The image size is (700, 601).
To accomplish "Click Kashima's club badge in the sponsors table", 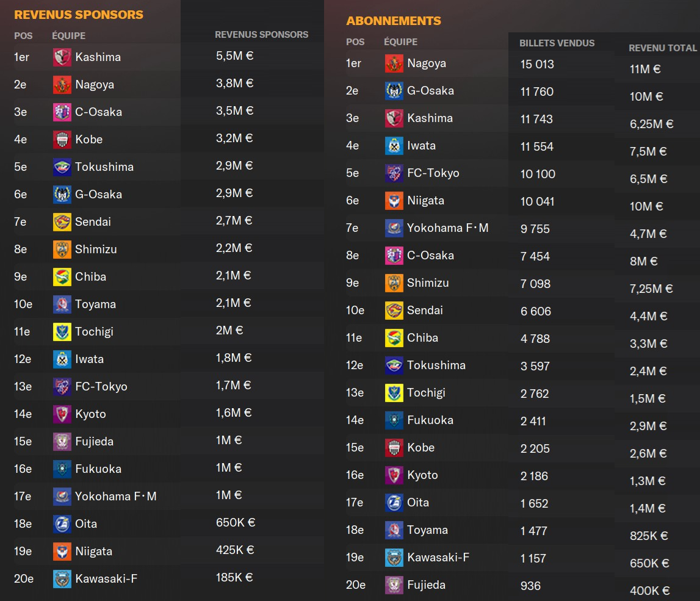I will point(62,57).
